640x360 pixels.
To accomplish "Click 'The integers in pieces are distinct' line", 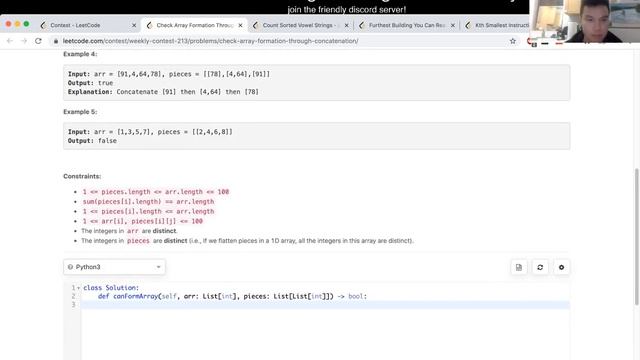I will [247, 241].
